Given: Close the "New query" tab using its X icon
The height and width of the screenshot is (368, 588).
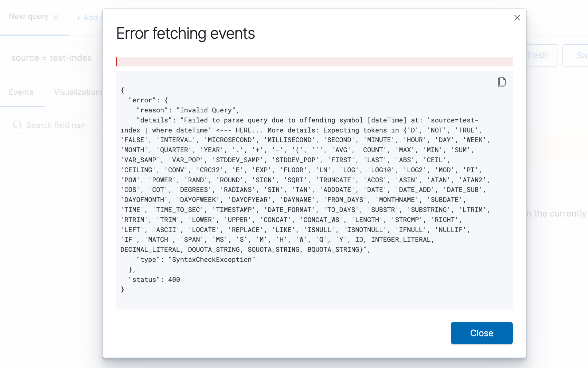Looking at the screenshot, I should 56,17.
